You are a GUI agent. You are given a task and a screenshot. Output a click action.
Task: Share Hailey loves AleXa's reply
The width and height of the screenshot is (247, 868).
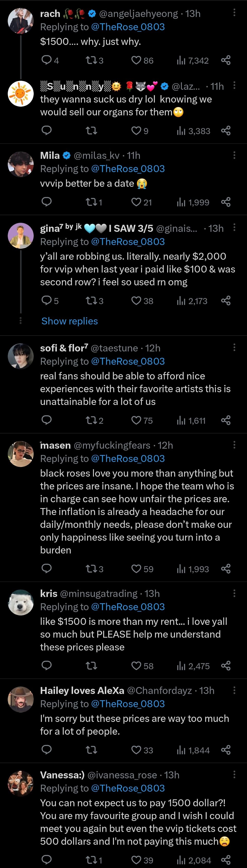pyautogui.click(x=226, y=750)
